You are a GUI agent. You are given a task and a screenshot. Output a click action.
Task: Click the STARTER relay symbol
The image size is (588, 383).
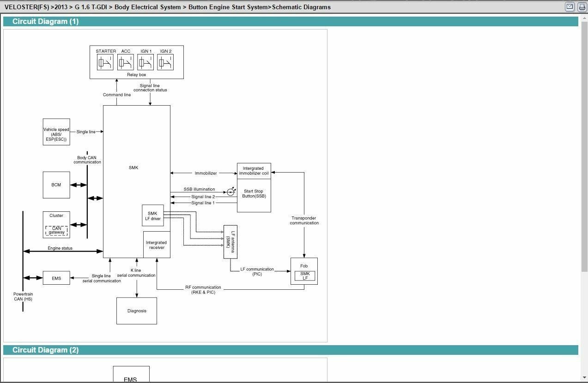pyautogui.click(x=105, y=62)
